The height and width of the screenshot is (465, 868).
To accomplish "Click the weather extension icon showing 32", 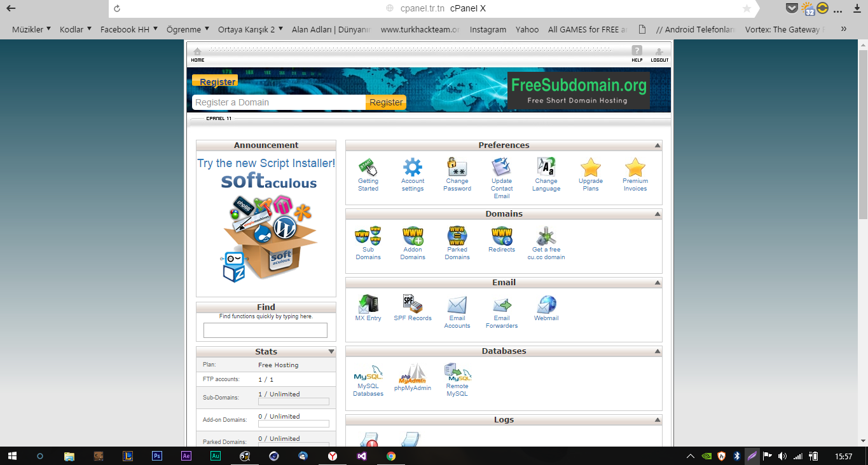I will [808, 9].
